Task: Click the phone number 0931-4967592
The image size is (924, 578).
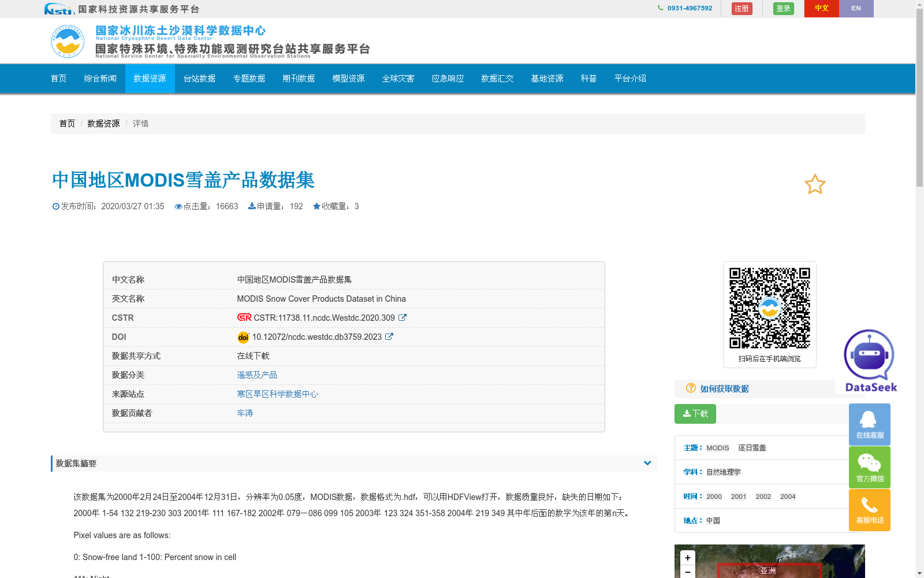Action: pyautogui.click(x=690, y=8)
